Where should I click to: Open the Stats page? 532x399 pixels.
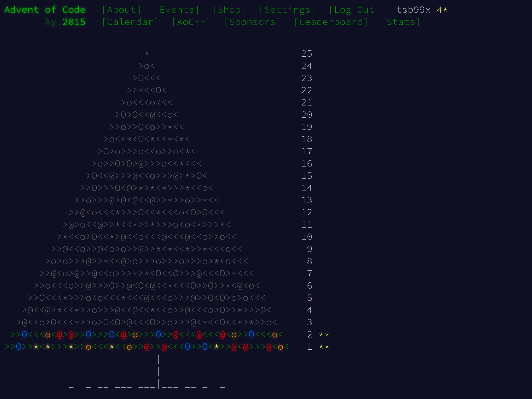point(401,22)
